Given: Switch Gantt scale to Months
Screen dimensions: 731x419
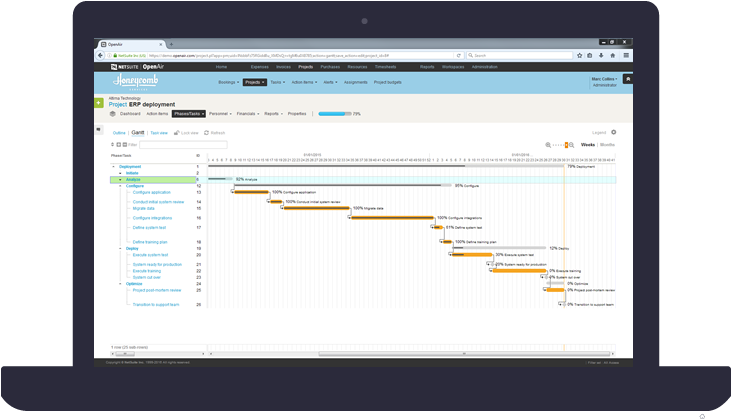Looking at the screenshot, I should click(608, 145).
